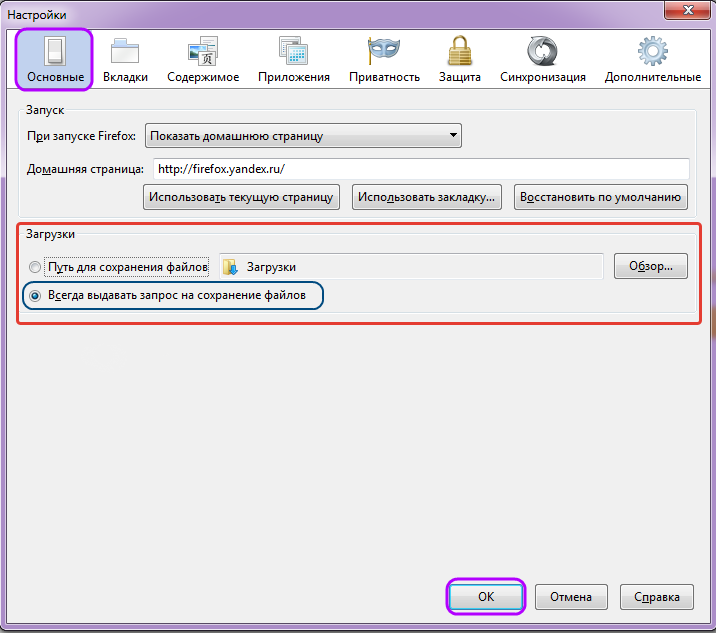Select the Защита padlock pane
716x633 pixels.
pyautogui.click(x=459, y=60)
